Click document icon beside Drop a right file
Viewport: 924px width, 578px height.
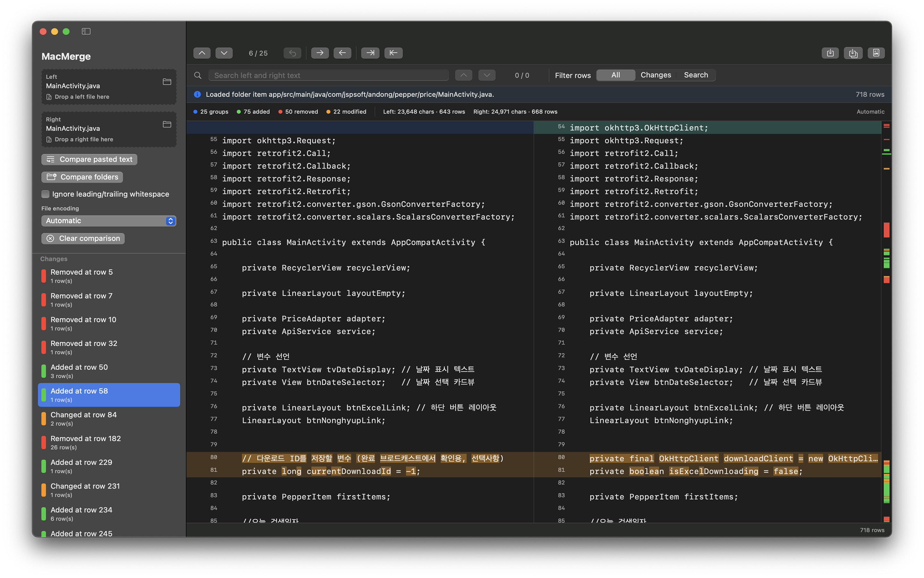click(49, 140)
